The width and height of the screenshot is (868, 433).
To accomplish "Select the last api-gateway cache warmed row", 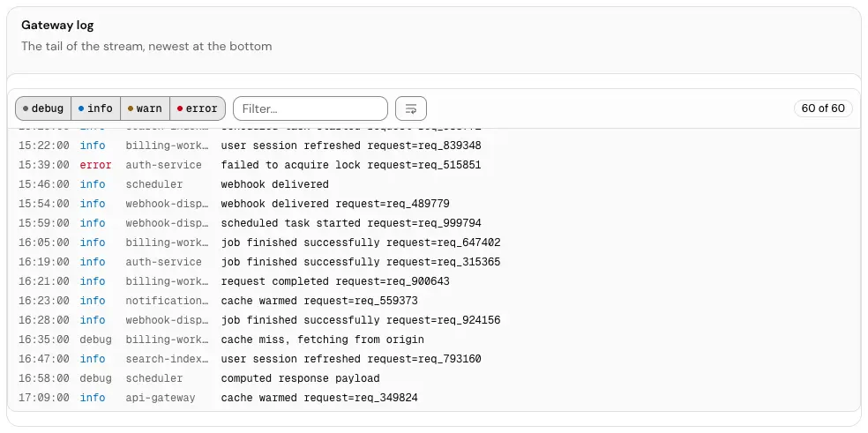I will point(434,398).
